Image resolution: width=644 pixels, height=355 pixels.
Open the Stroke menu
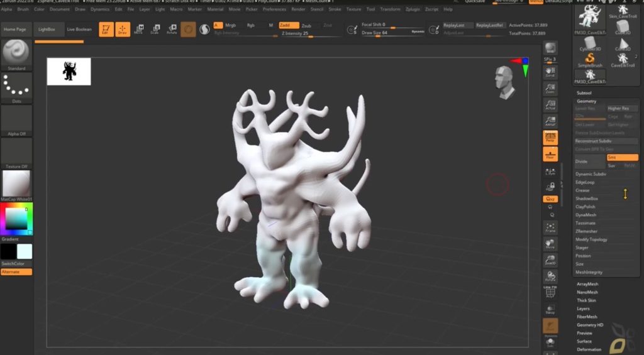pyautogui.click(x=335, y=9)
